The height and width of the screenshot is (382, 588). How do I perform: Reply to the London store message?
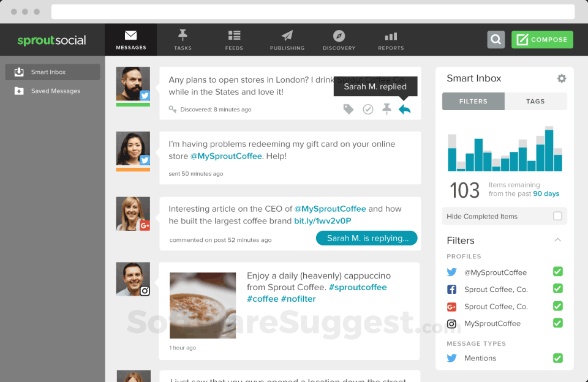tap(404, 109)
